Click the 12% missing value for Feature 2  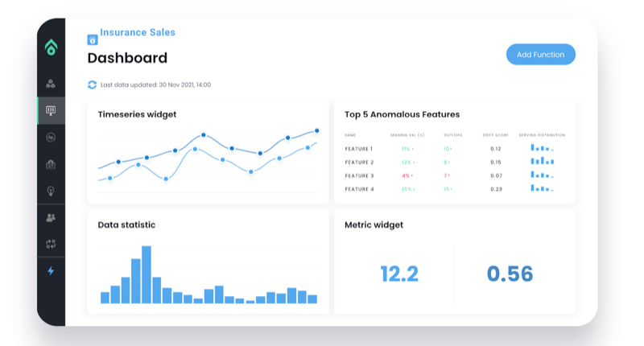pos(408,163)
